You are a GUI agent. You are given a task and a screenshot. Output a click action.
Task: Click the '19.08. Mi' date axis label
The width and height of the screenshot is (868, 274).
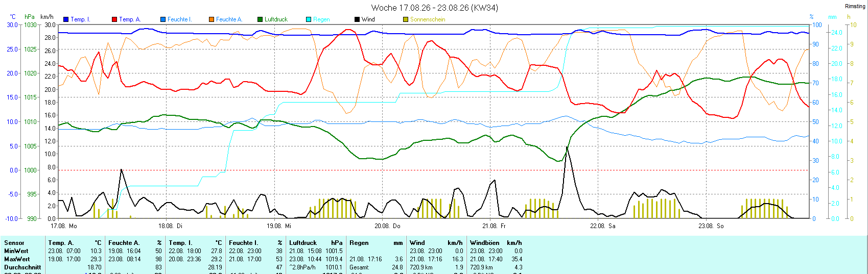(279, 226)
